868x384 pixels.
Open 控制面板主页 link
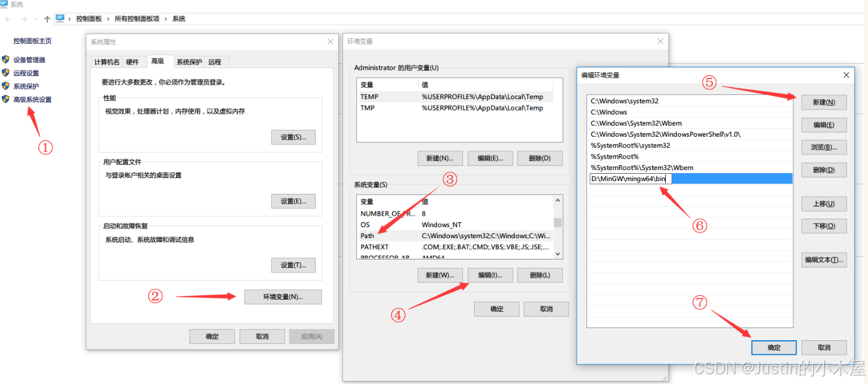(x=33, y=41)
